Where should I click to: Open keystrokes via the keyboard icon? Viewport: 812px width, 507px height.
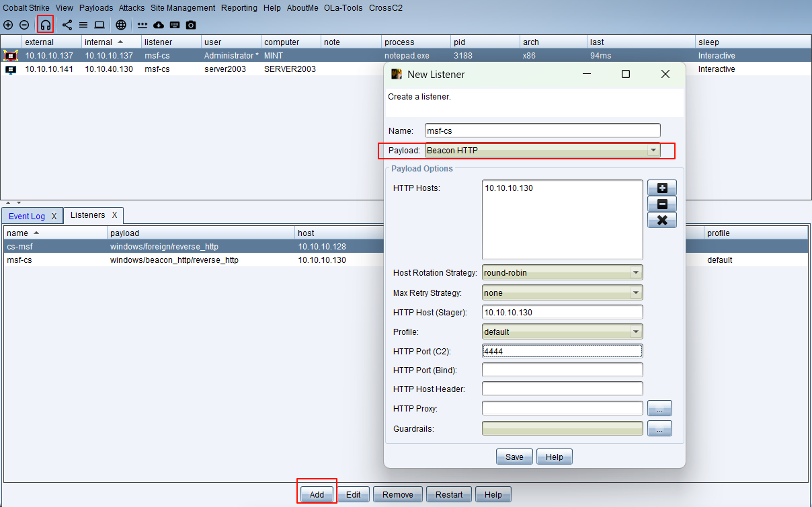(x=175, y=25)
